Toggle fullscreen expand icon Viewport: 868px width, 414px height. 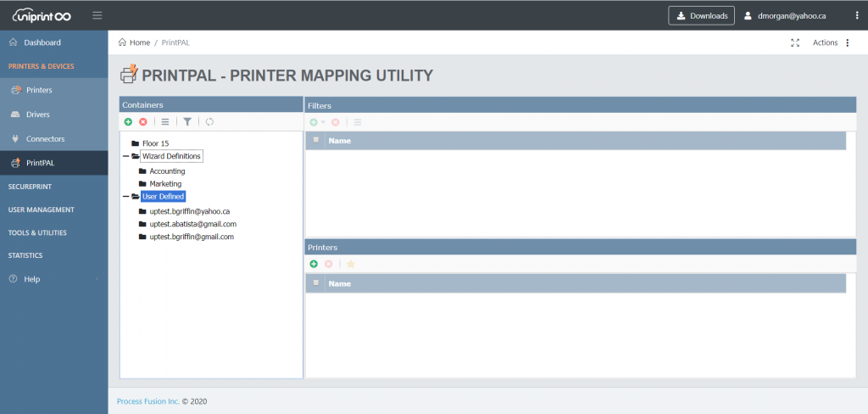click(795, 42)
